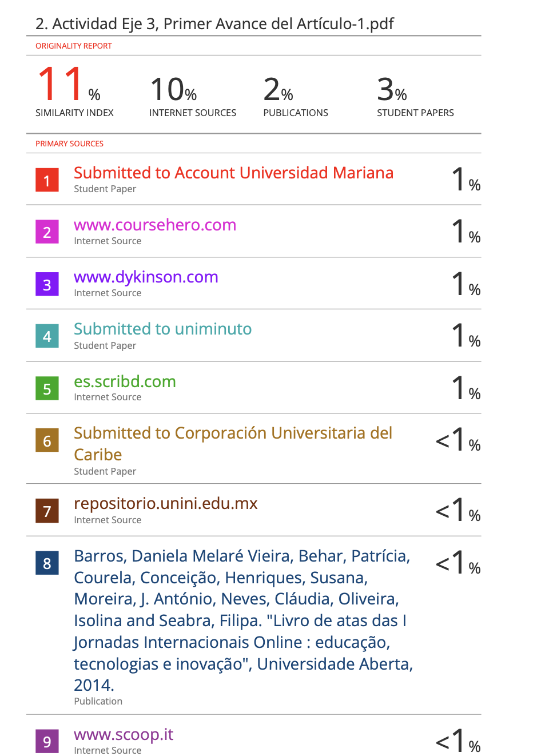Open the es.scribd.com source link

[x=125, y=381]
